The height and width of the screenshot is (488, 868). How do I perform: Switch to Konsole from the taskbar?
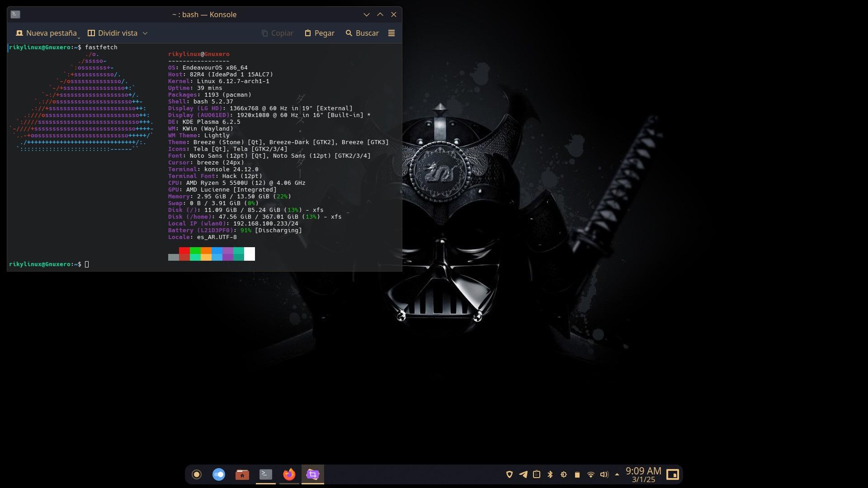266,474
